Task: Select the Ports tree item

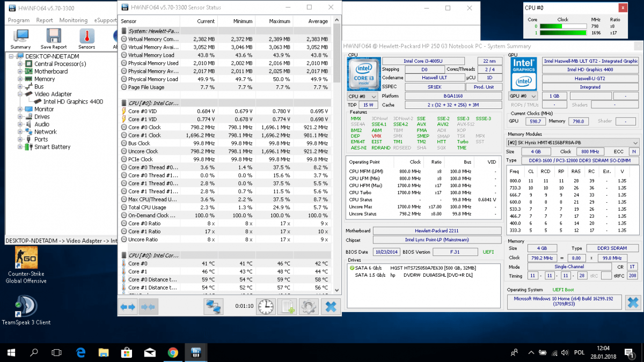Action: (41, 139)
